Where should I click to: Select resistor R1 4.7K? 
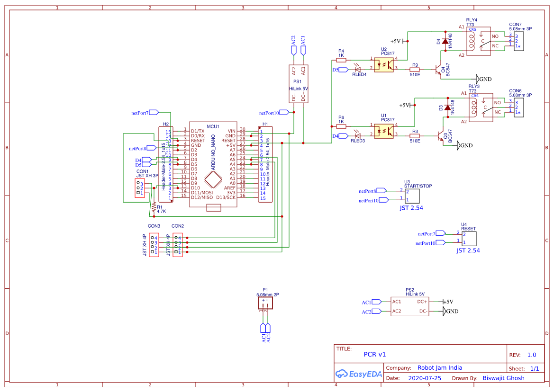pyautogui.click(x=155, y=208)
